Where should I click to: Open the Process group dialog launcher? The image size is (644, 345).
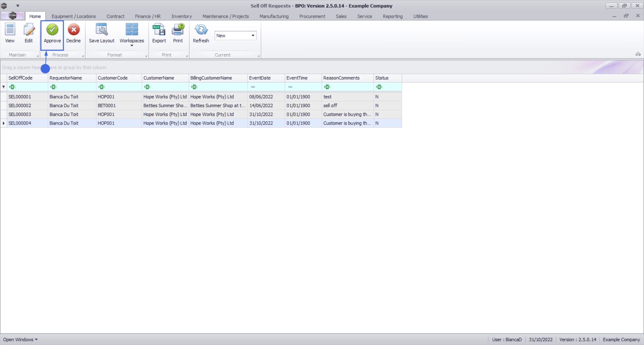(x=83, y=56)
